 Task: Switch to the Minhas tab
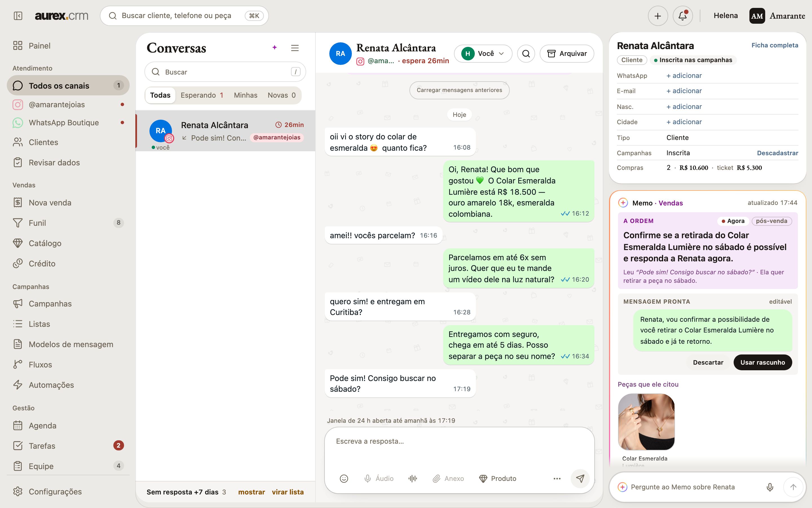[x=246, y=95]
